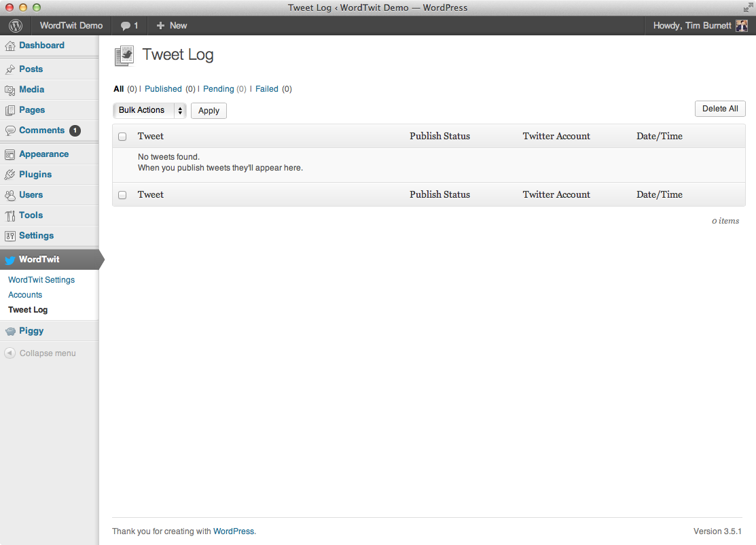
Task: Click the Appearance icon in sidebar
Action: click(x=10, y=154)
